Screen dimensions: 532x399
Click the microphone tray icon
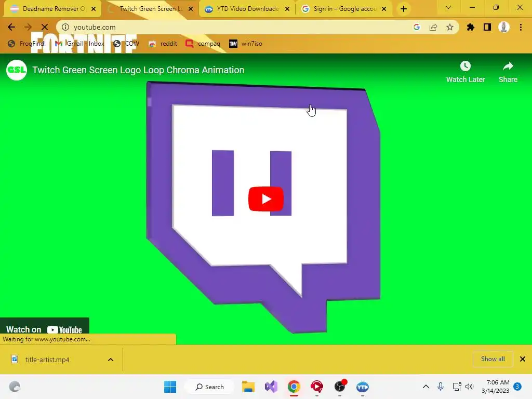click(441, 387)
